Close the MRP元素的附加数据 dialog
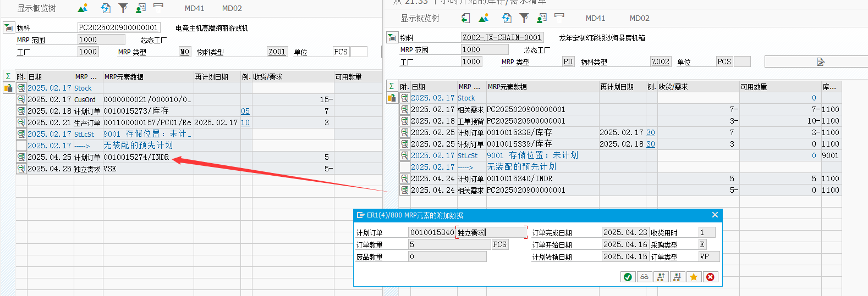868x296 pixels. 715,215
